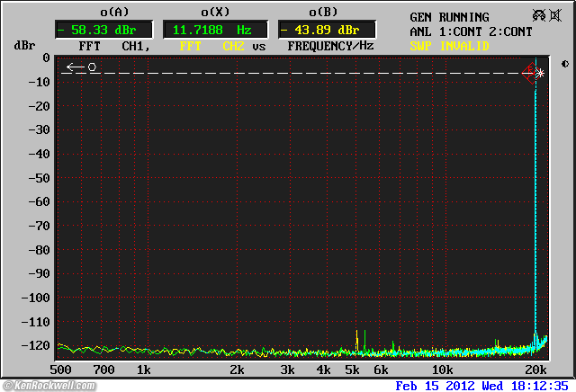Click the half-circle contrast icon right of graph

coord(565,64)
